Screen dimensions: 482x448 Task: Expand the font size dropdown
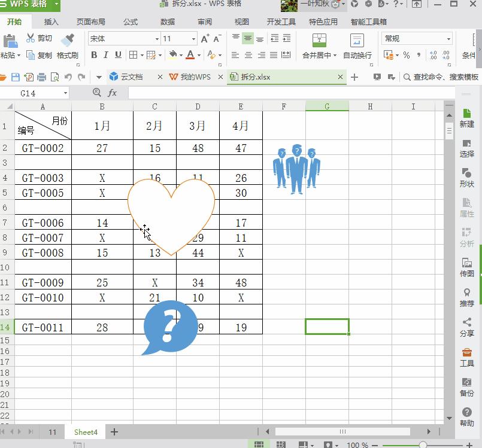point(193,38)
